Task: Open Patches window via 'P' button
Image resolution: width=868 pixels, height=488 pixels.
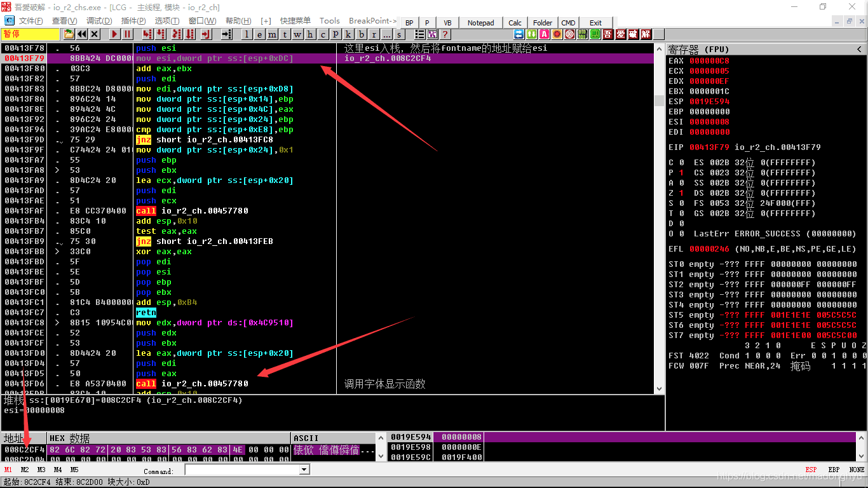Action: point(336,34)
